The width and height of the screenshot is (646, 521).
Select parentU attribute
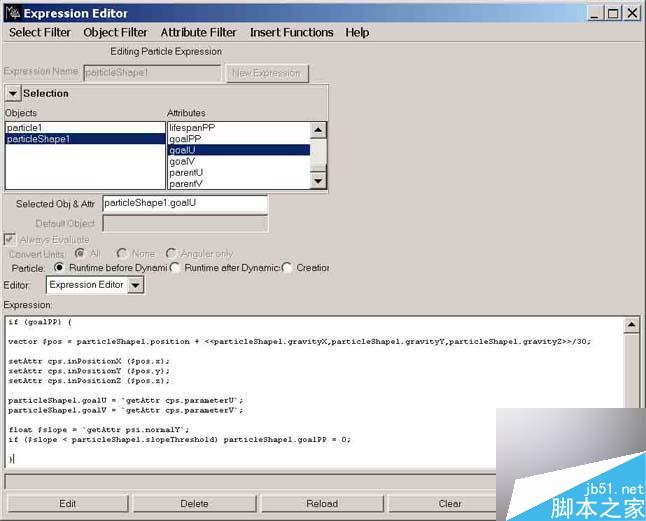coord(239,173)
